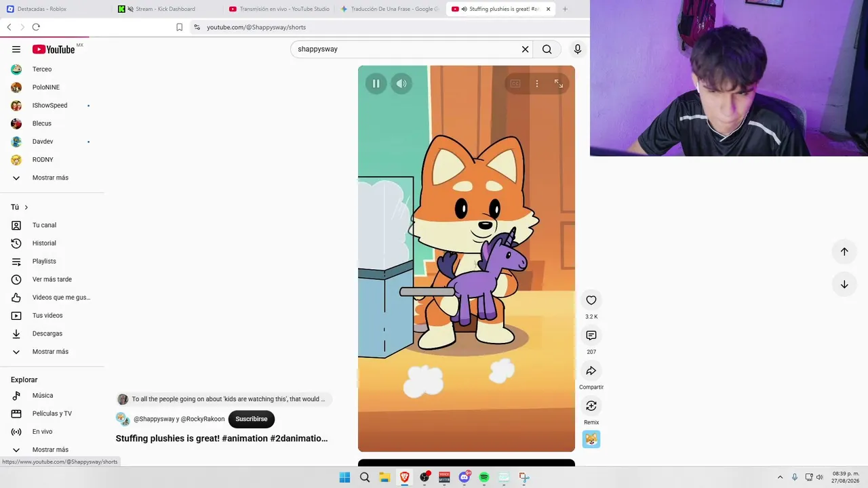Viewport: 868px width, 488px height.
Task: Reload the current page
Action: pyautogui.click(x=36, y=27)
